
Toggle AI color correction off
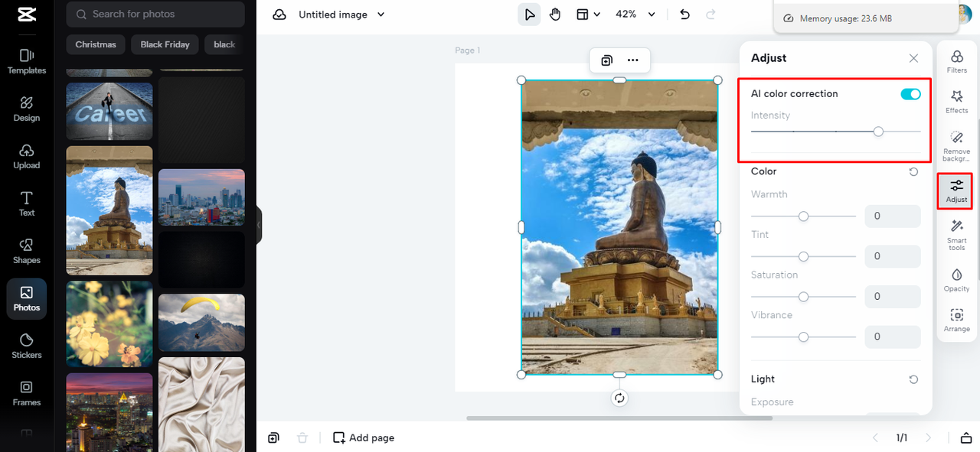pyautogui.click(x=910, y=94)
